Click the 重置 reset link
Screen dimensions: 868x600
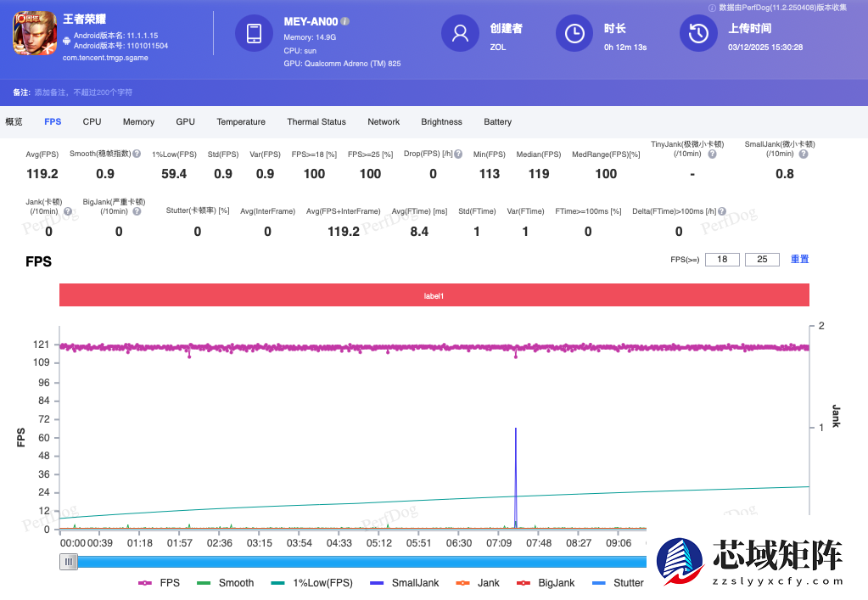coord(799,259)
